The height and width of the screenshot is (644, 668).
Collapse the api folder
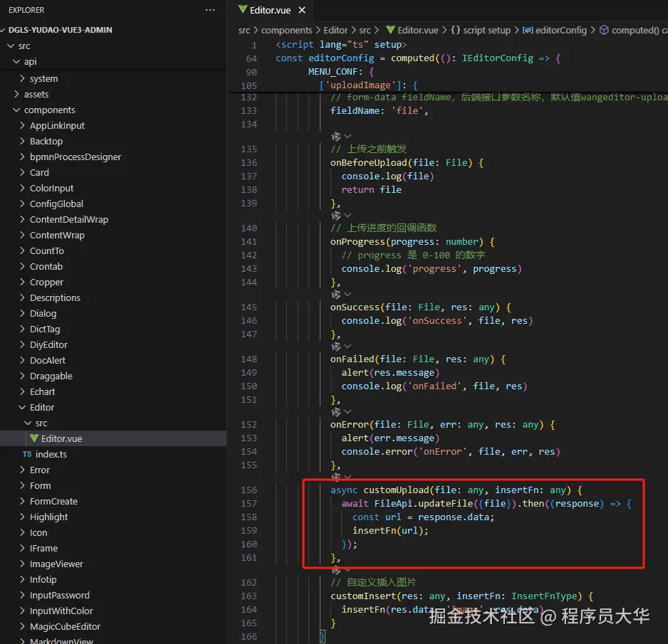(x=16, y=61)
